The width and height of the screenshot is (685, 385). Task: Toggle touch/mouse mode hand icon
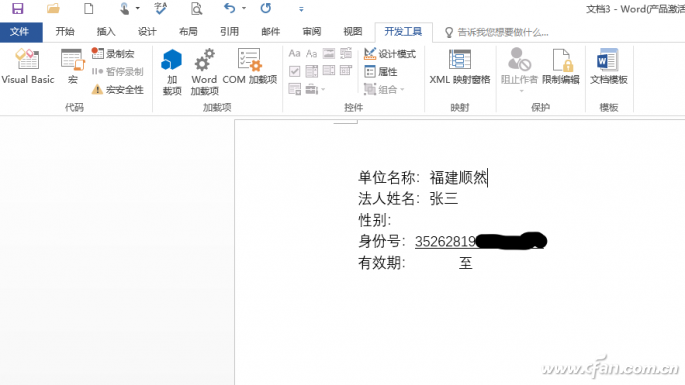click(125, 8)
